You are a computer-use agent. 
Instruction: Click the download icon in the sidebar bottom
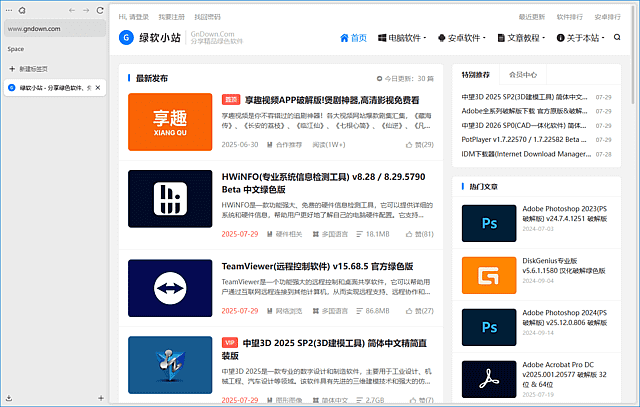10,398
